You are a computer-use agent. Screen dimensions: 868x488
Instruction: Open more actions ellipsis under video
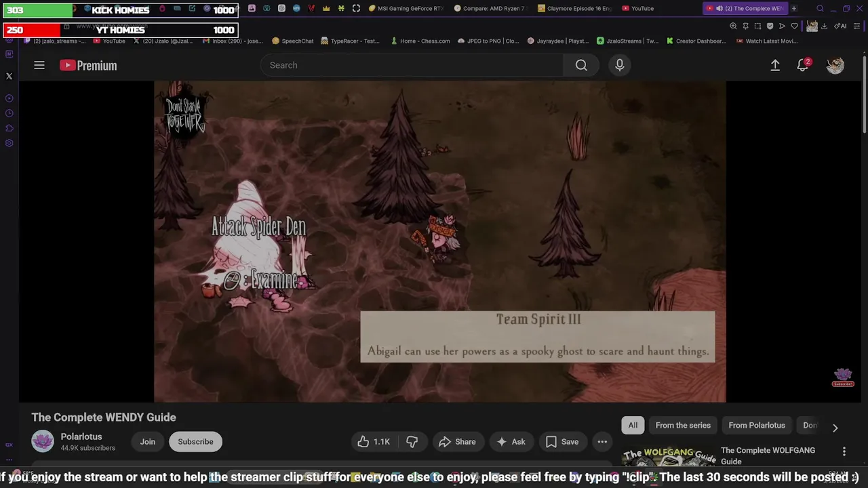pos(602,442)
